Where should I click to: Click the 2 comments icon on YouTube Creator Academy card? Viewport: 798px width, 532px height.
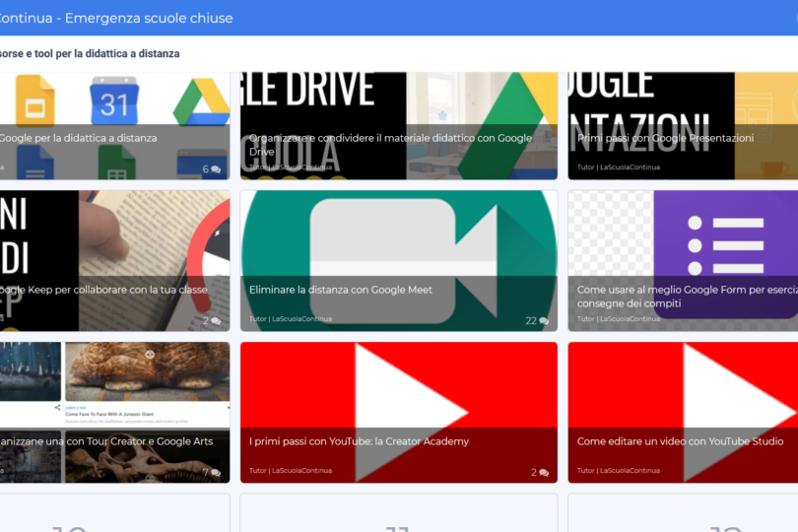544,473
